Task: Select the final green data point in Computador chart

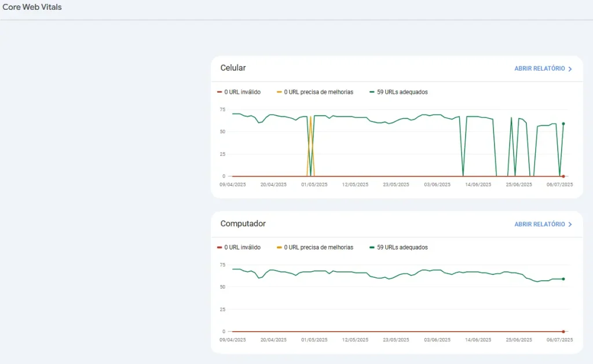Action: pyautogui.click(x=563, y=279)
